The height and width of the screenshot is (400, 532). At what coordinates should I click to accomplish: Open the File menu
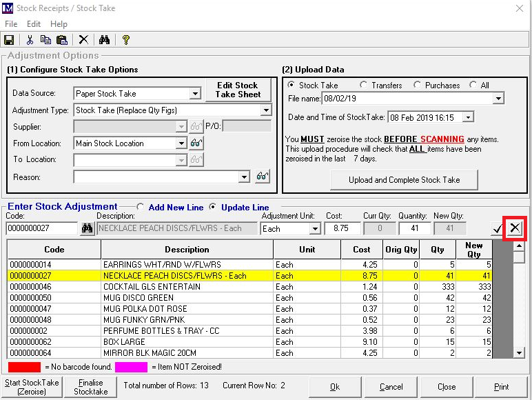[x=11, y=24]
